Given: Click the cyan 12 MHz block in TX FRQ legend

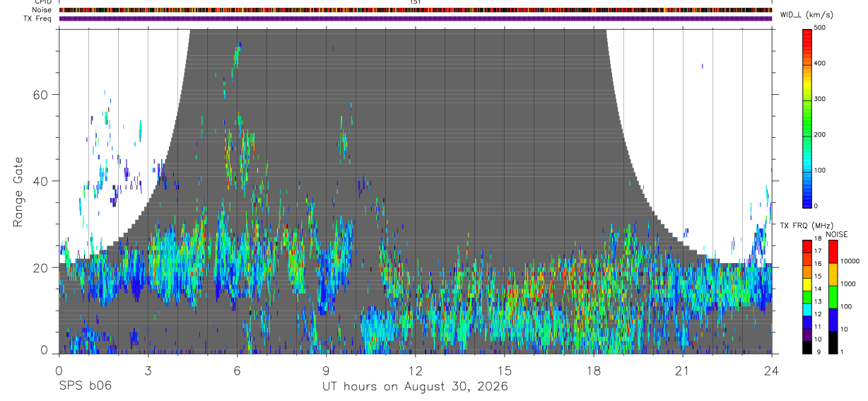Looking at the screenshot, I should 807,310.
